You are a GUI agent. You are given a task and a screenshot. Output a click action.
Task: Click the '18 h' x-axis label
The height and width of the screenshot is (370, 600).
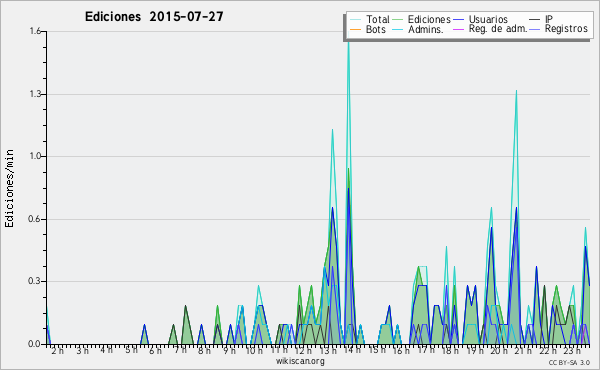pos(450,350)
